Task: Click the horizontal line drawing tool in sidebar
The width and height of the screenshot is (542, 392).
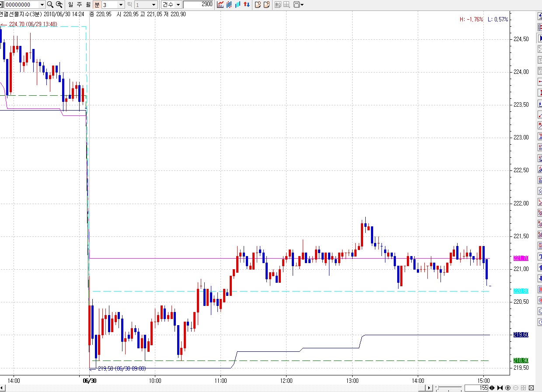Action: coord(539,82)
